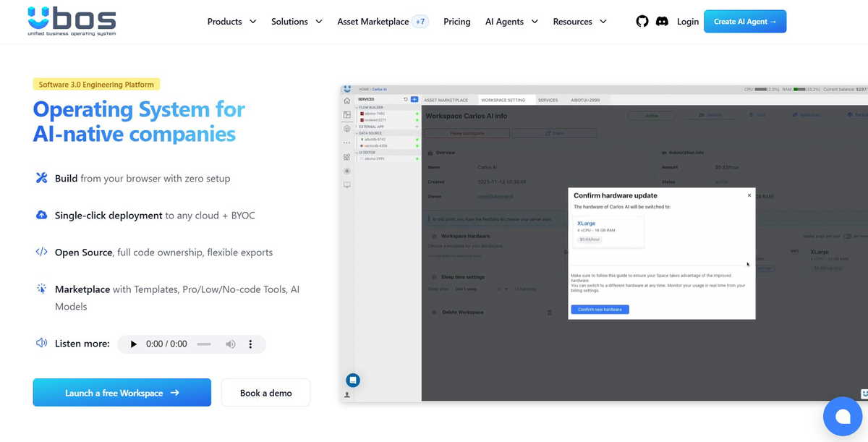Click the Login link
Image resolution: width=868 pixels, height=442 pixels.
687,22
